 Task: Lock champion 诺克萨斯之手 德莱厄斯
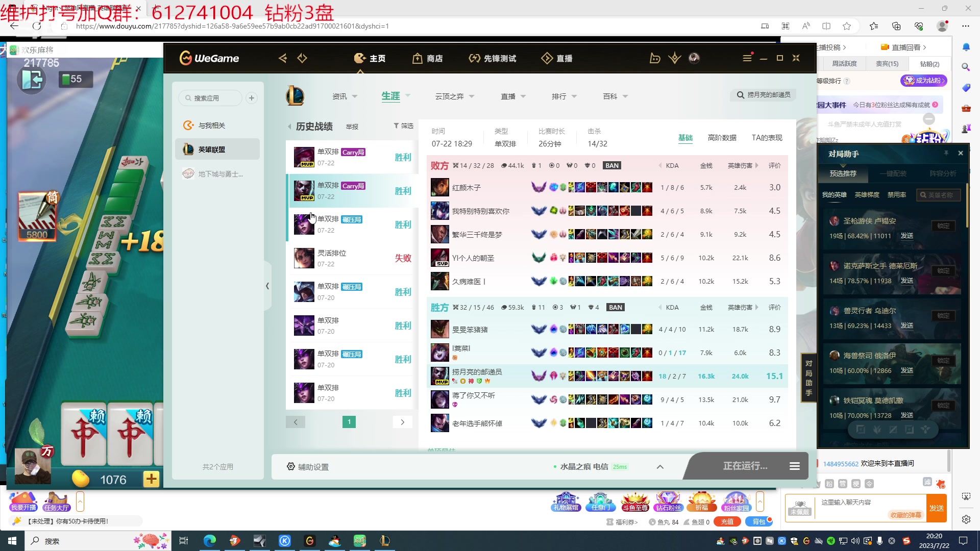[943, 271]
